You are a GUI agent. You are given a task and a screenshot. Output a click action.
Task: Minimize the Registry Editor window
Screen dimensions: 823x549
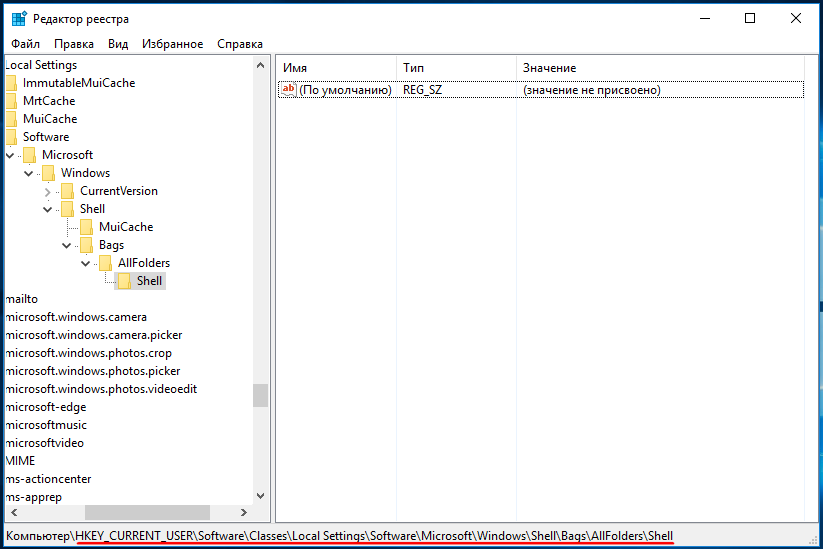pyautogui.click(x=705, y=18)
